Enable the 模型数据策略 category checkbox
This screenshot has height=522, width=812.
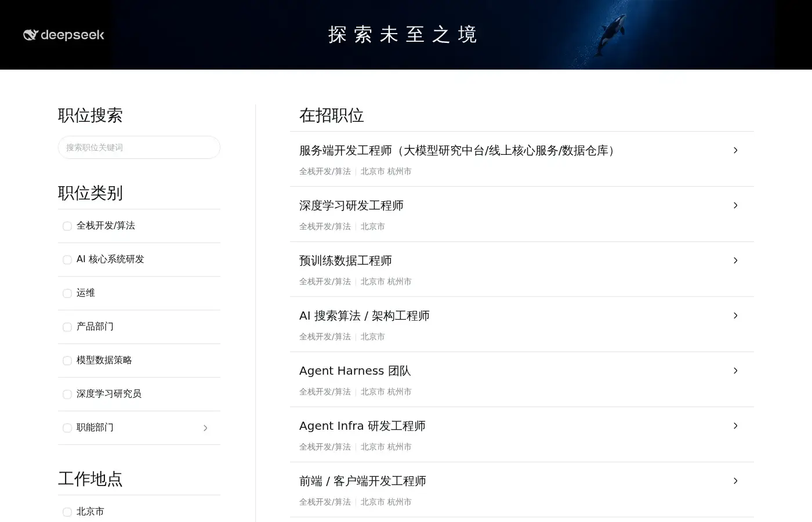(67, 361)
